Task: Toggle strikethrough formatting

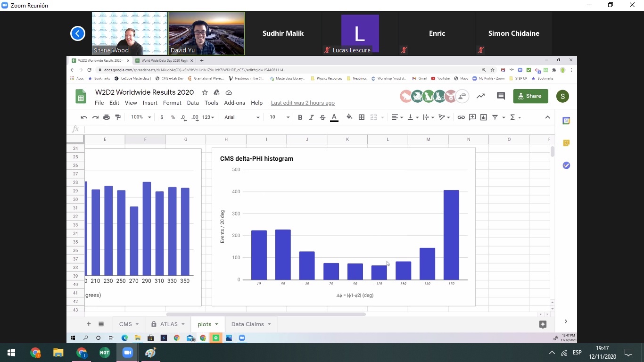Action: (322, 117)
